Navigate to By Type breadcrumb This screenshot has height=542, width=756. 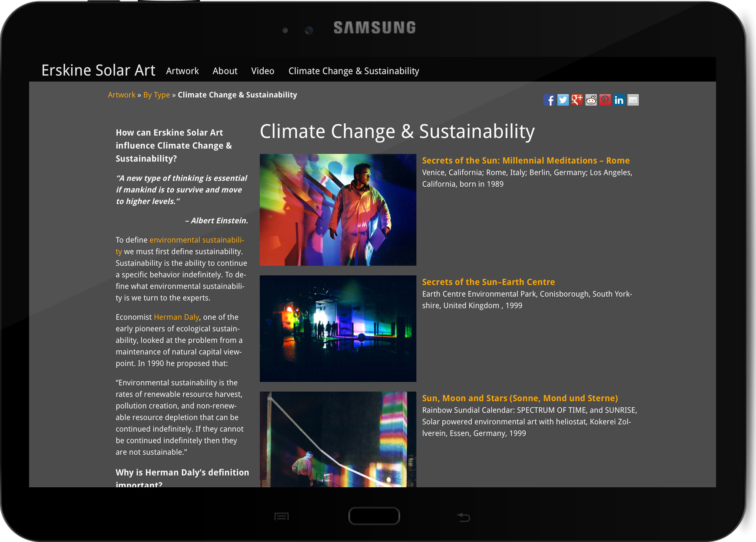click(156, 95)
